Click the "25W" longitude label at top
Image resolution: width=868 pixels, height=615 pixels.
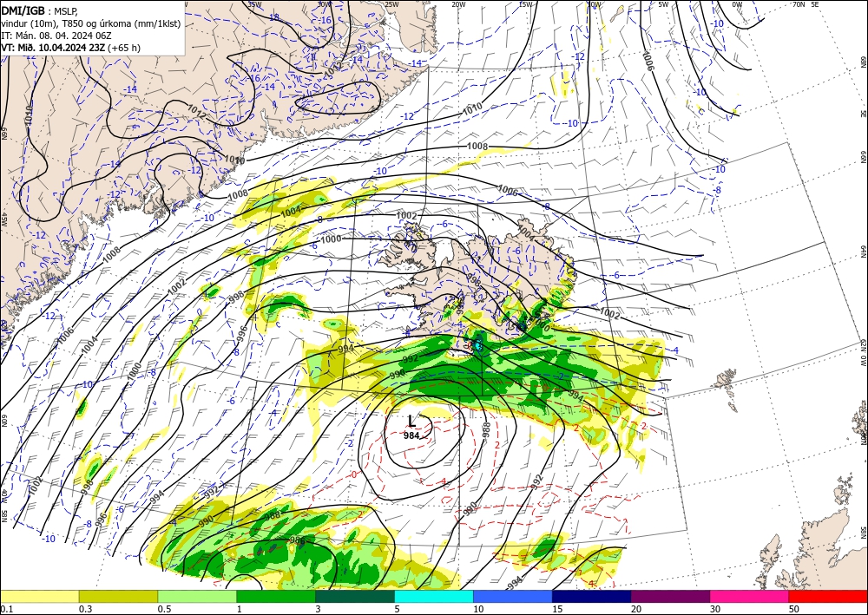pos(391,4)
